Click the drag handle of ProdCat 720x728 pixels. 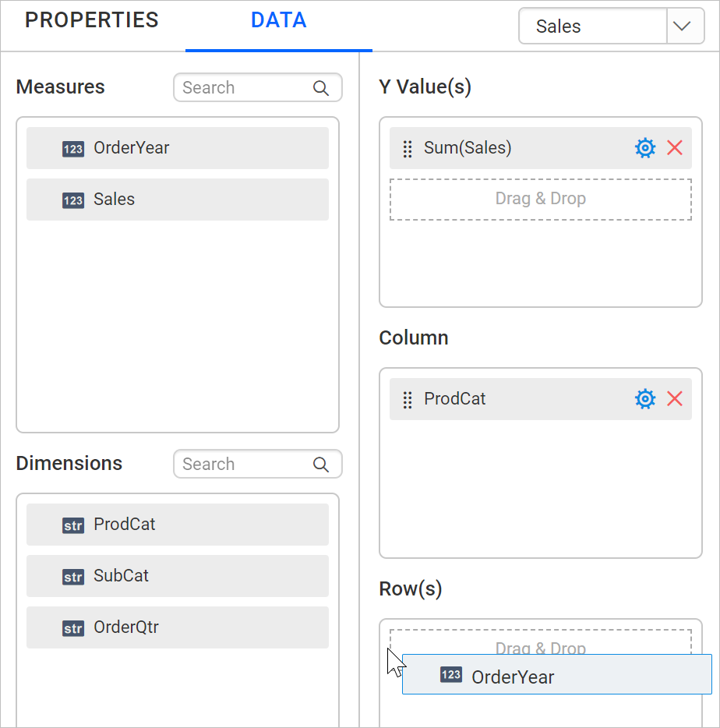coord(407,399)
